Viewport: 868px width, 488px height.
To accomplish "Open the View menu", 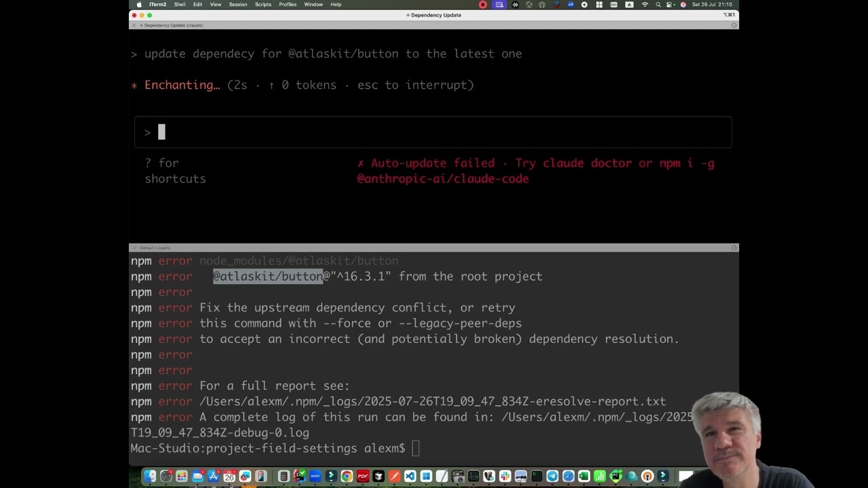I will (216, 5).
